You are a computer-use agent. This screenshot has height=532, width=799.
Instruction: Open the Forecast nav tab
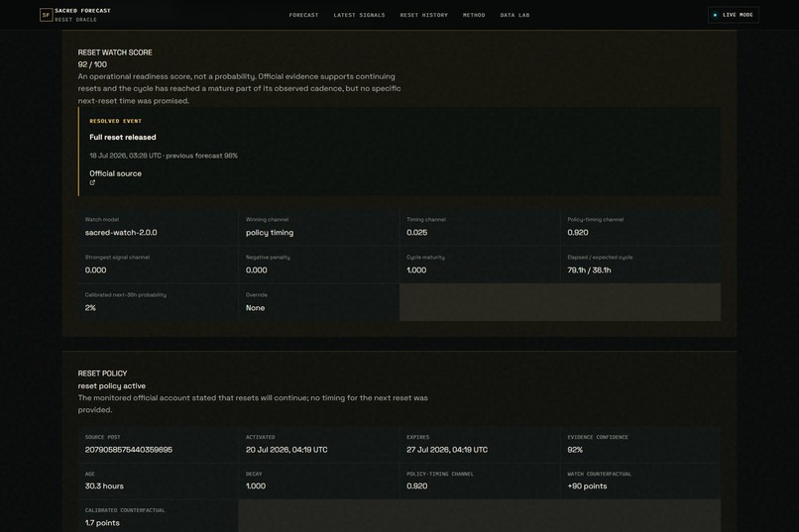pos(303,15)
